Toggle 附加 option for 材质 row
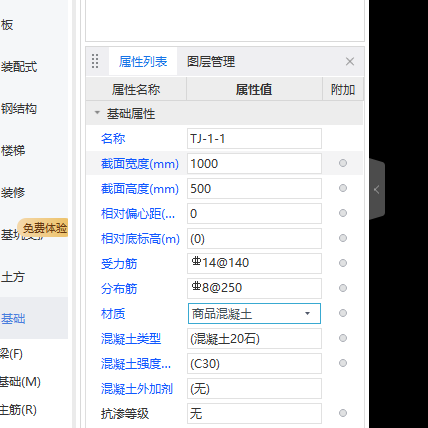The image size is (428, 428). click(x=343, y=313)
